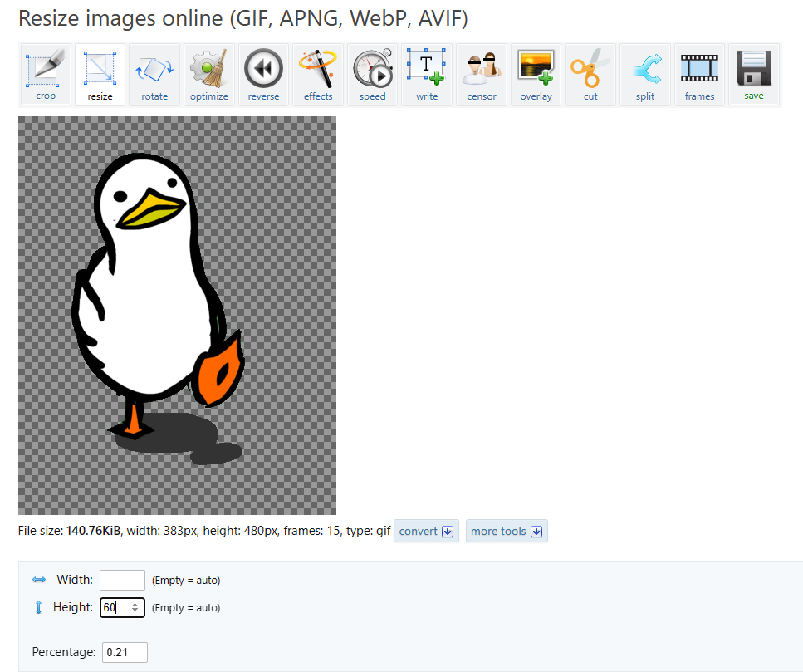Click the Height label
The image size is (803, 672).
point(73,607)
